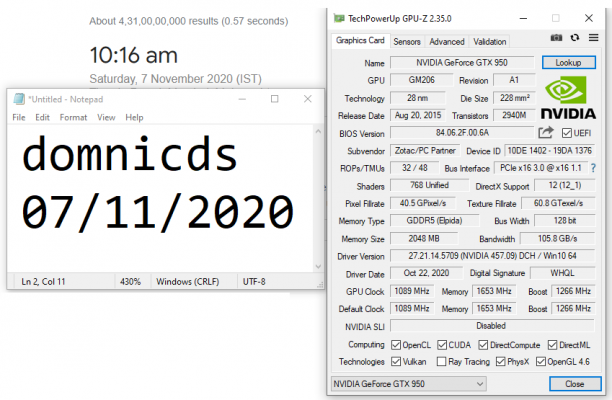The width and height of the screenshot is (612, 400).
Task: Toggle the Vulkan checkbox
Action: coord(396,362)
